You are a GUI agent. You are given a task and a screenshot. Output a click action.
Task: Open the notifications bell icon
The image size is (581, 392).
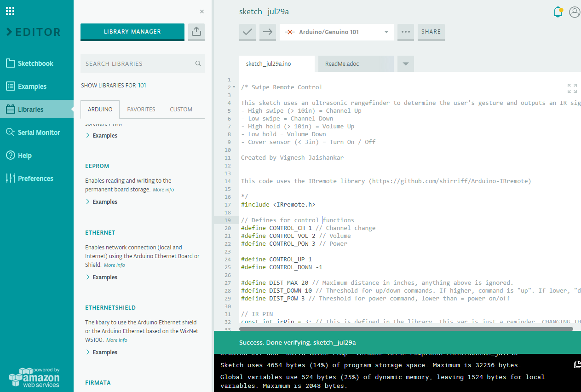click(558, 12)
